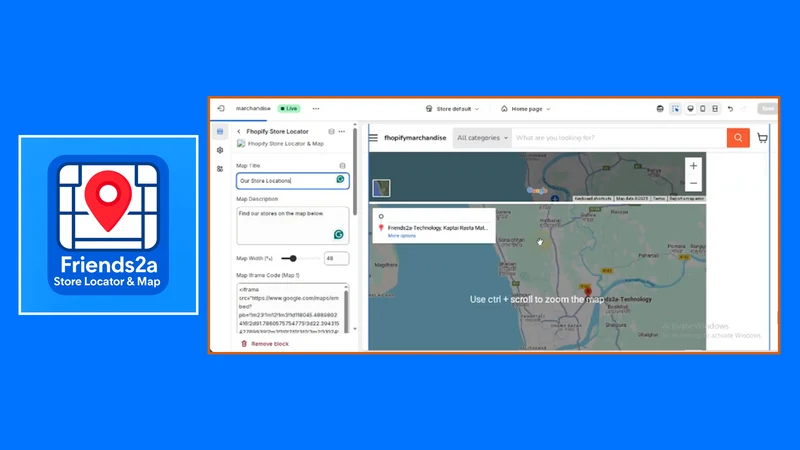Adjust the Map Width slider handle
Image resolution: width=800 pixels, height=450 pixels.
click(x=293, y=258)
